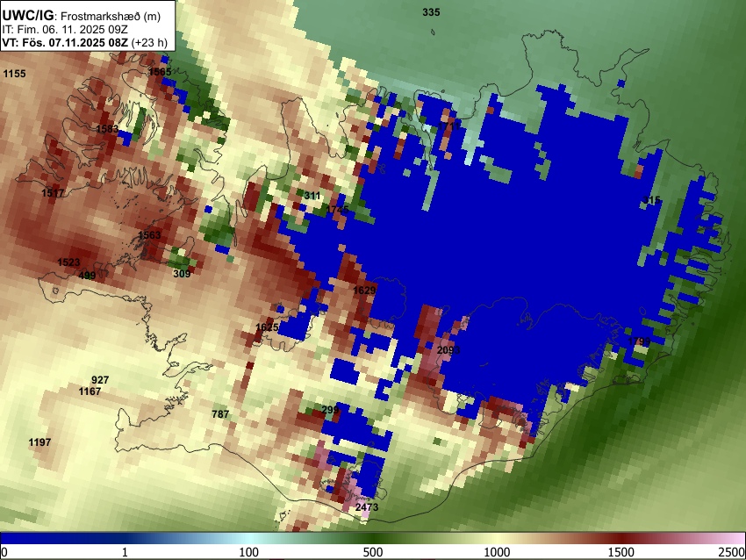Select the 787 value label
Image resolution: width=746 pixels, height=560 pixels.
pyautogui.click(x=220, y=414)
